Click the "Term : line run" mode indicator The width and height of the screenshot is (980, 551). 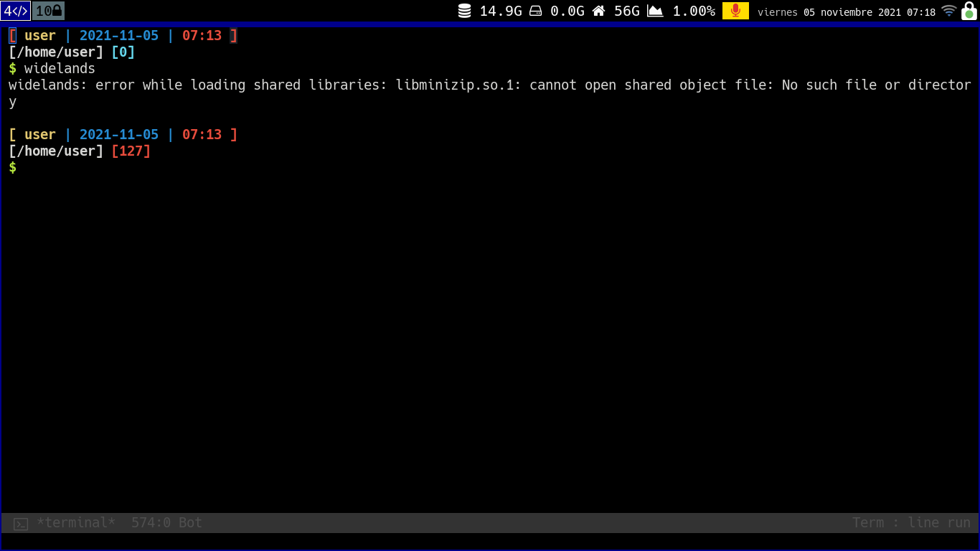(x=911, y=523)
